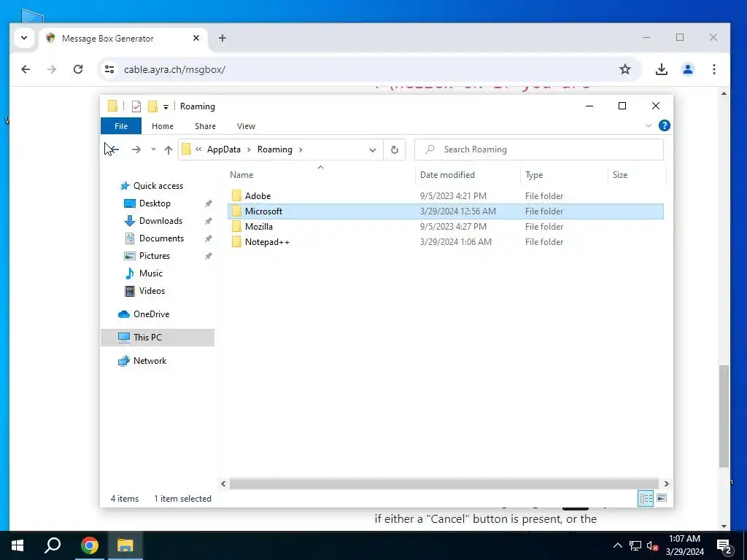The height and width of the screenshot is (560, 747).
Task: Open Desktop in the sidebar
Action: click(x=155, y=203)
